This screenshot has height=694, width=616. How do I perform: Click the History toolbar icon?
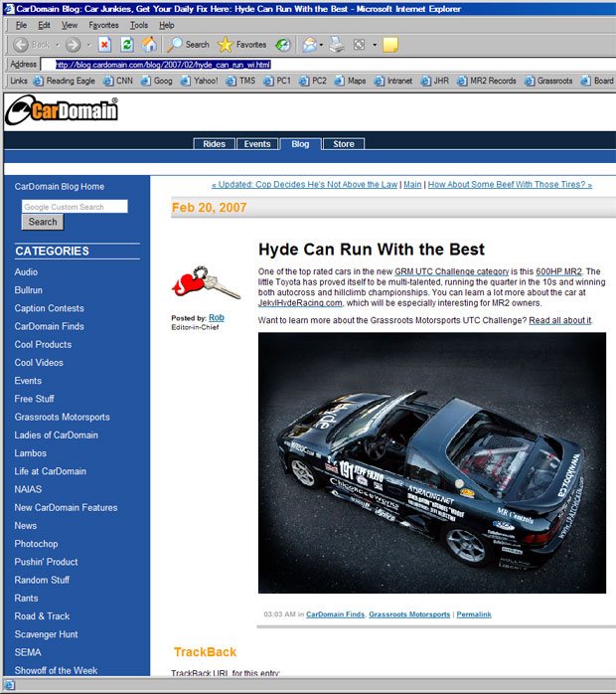pyautogui.click(x=283, y=45)
